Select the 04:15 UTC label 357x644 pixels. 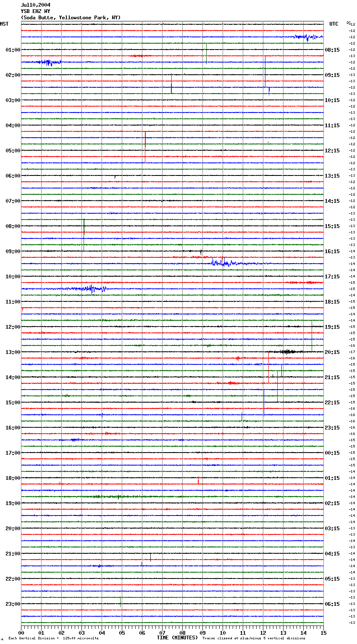coord(332,554)
